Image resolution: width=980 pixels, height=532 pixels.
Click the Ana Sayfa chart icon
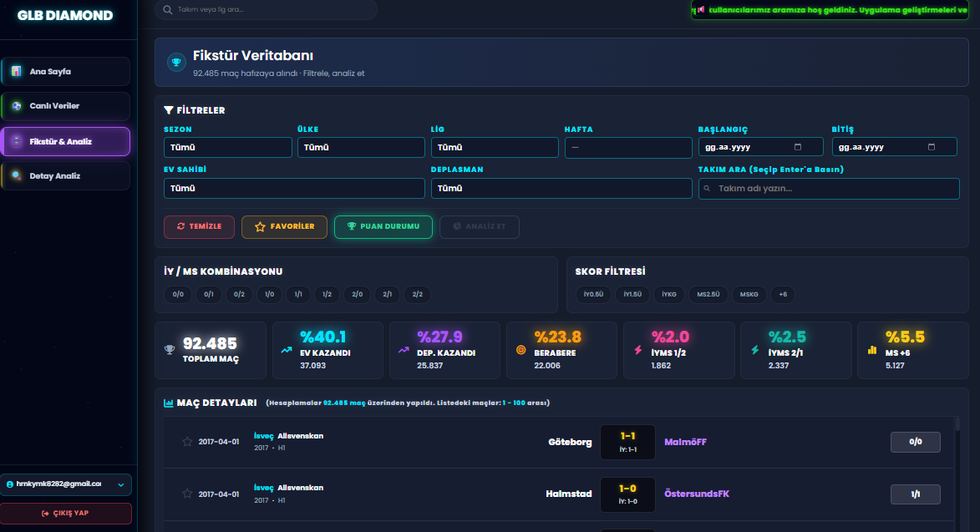coord(17,71)
